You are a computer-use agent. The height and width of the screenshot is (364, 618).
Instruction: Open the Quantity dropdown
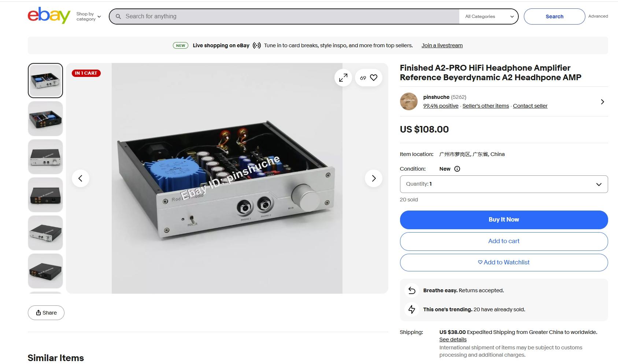point(504,184)
